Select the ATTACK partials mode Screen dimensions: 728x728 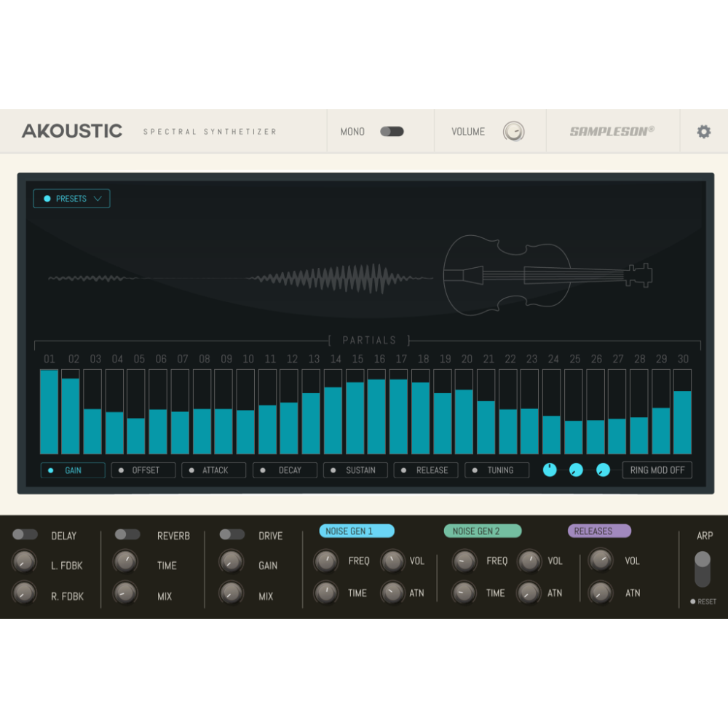pyautogui.click(x=213, y=470)
